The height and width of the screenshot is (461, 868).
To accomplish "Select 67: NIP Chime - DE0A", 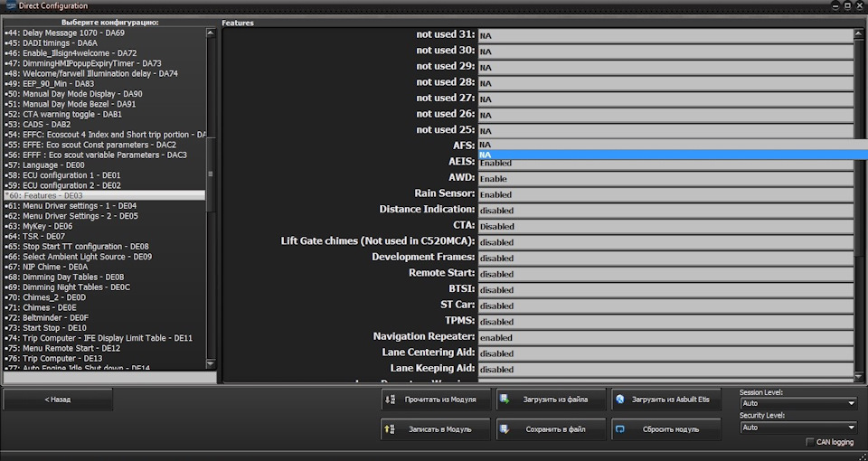I will [x=105, y=267].
